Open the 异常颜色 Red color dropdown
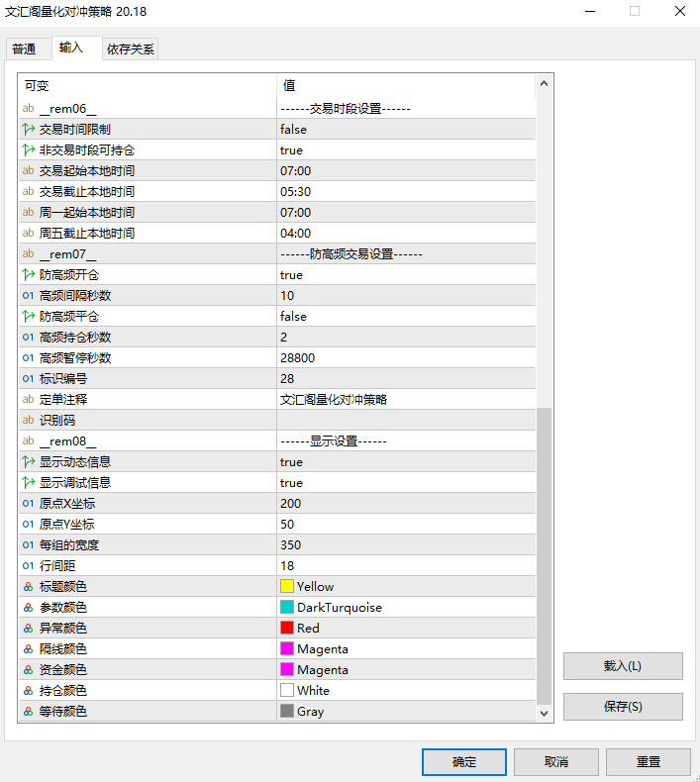This screenshot has height=782, width=700. click(406, 629)
